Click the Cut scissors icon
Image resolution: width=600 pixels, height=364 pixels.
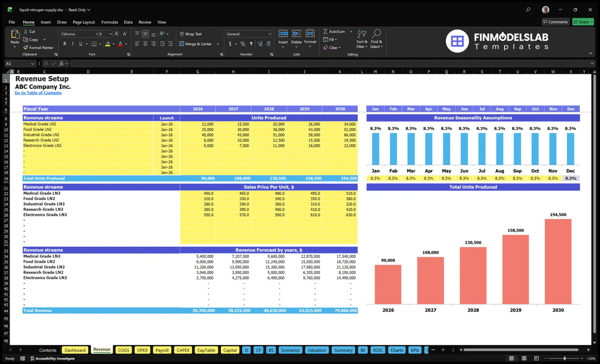[25, 31]
